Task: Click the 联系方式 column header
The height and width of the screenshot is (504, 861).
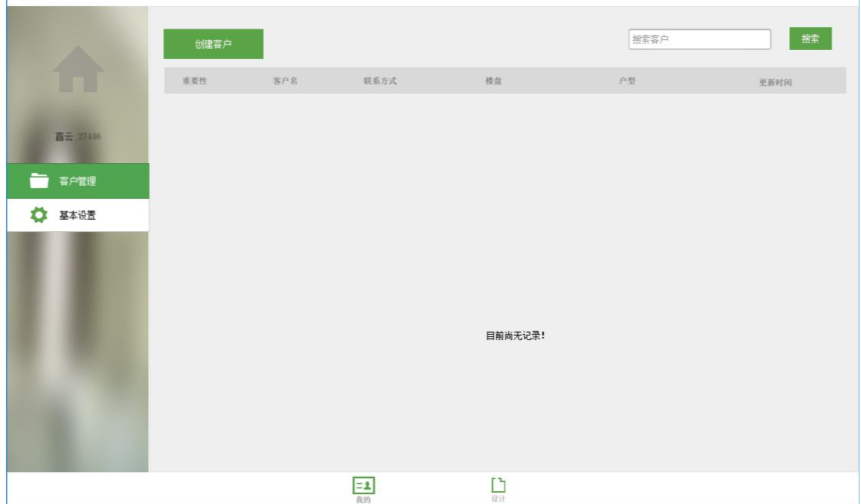Action: point(380,81)
